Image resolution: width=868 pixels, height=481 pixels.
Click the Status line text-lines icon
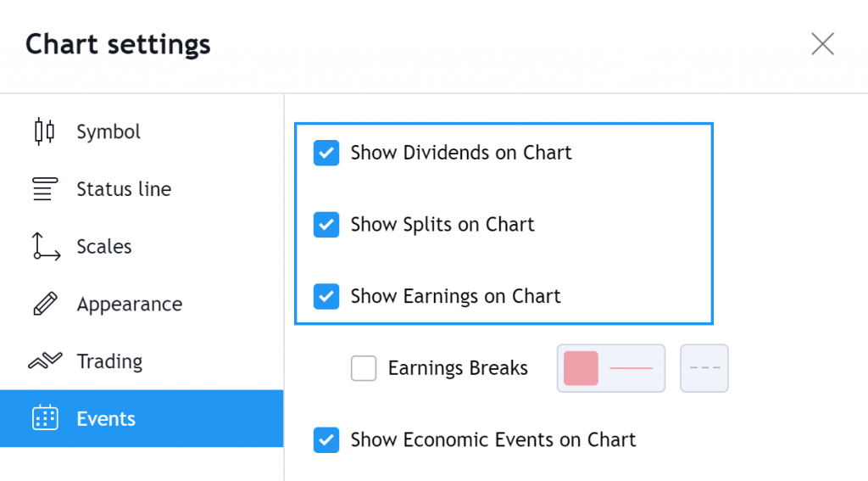tap(45, 189)
